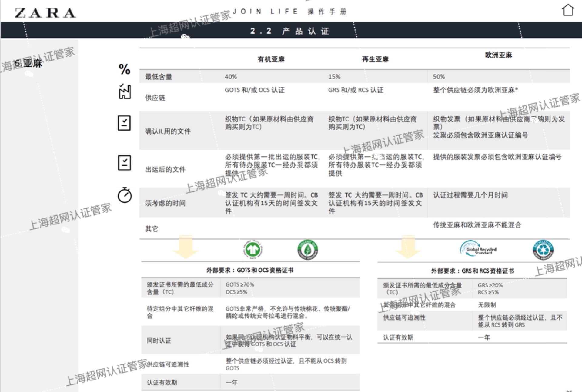Click 一年 in the GOTS/OCS table

point(232,382)
